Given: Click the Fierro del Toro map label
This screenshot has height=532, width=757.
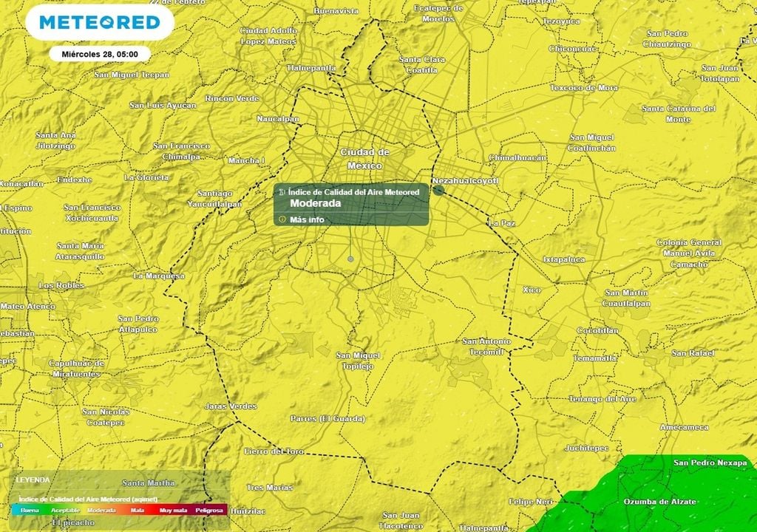Looking at the screenshot, I should (x=274, y=451).
